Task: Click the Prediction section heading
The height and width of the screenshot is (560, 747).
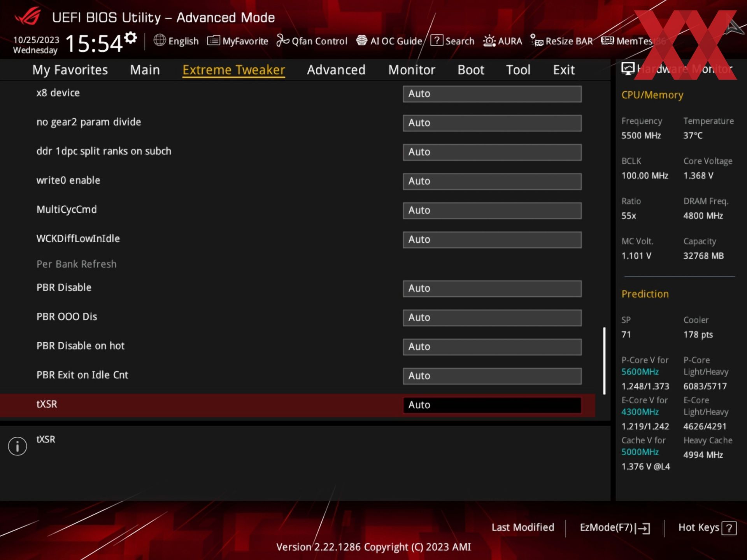Action: coord(645,294)
